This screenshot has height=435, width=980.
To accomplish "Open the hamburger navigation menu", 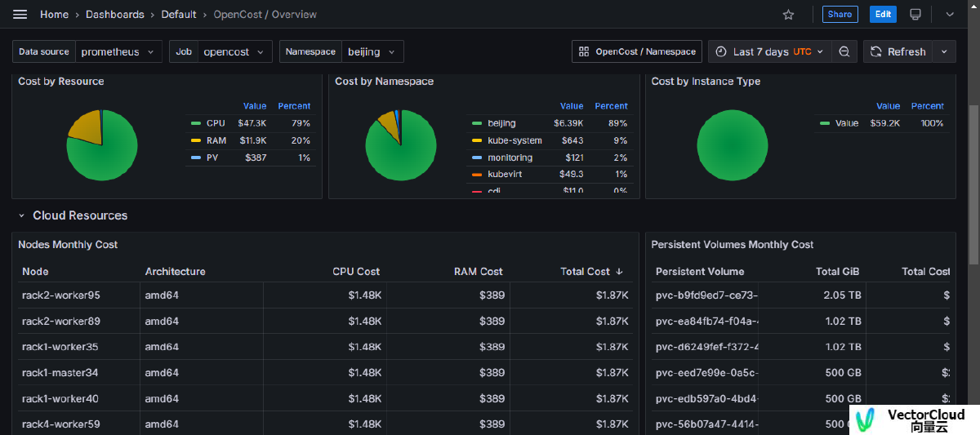I will [20, 15].
